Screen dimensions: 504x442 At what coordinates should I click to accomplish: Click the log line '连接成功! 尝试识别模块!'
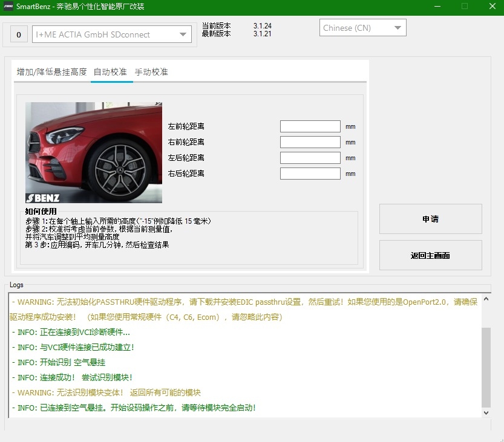[x=73, y=377]
